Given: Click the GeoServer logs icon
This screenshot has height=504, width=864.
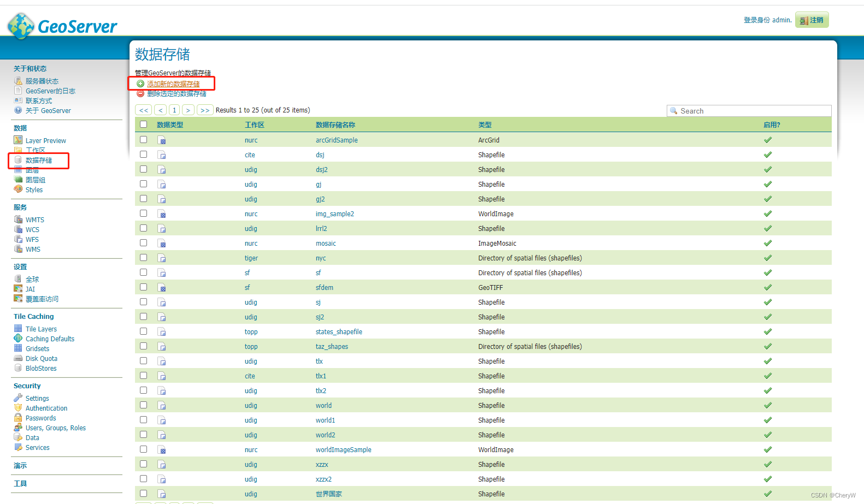Looking at the screenshot, I should point(18,91).
